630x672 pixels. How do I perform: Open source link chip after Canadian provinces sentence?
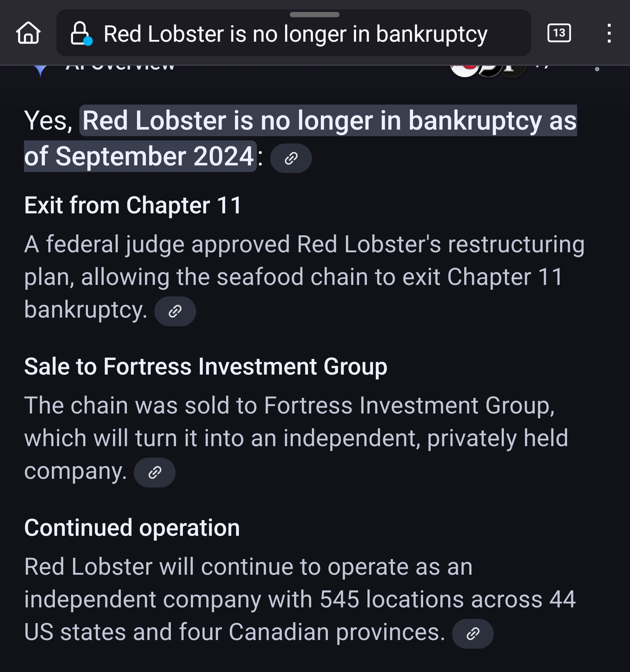pos(472,634)
